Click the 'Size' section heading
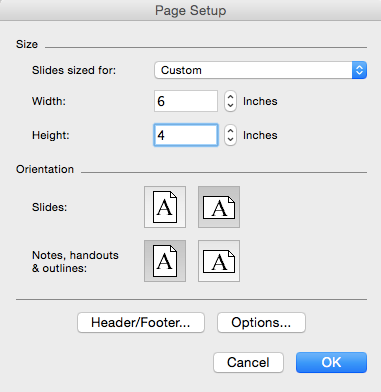The height and width of the screenshot is (392, 381). click(27, 44)
